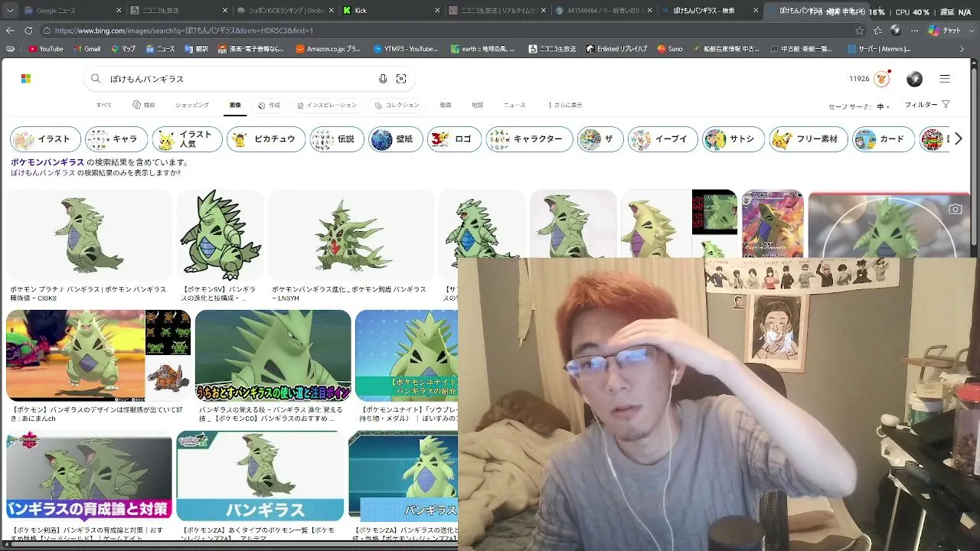Screen dimensions: 980x551
Task: Open the Suno bookmark
Action: (x=670, y=49)
